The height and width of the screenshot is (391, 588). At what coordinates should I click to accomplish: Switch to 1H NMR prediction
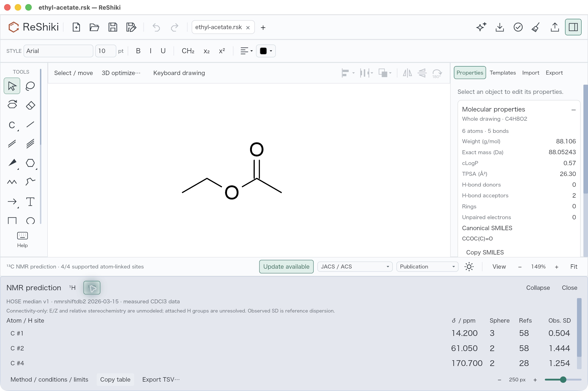click(72, 288)
